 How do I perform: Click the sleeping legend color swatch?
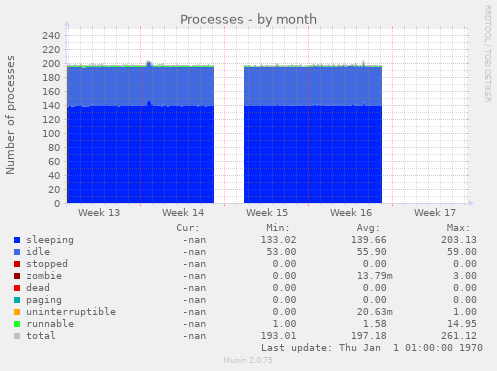[x=17, y=240]
